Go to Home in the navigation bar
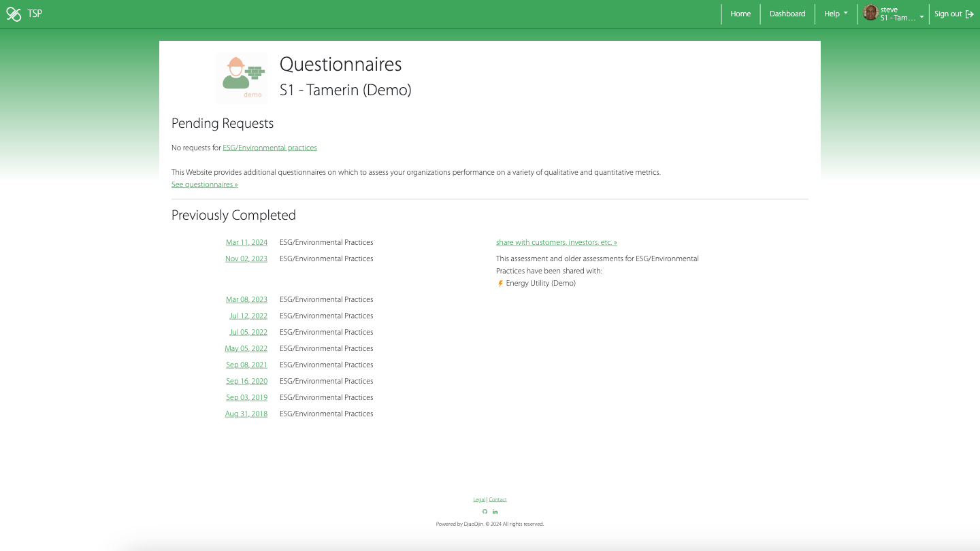The height and width of the screenshot is (551, 980). [740, 14]
